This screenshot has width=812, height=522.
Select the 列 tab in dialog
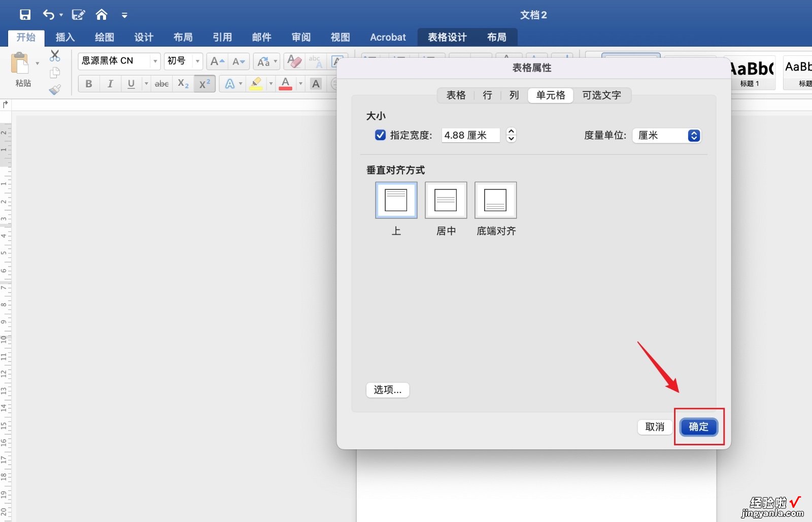point(514,95)
